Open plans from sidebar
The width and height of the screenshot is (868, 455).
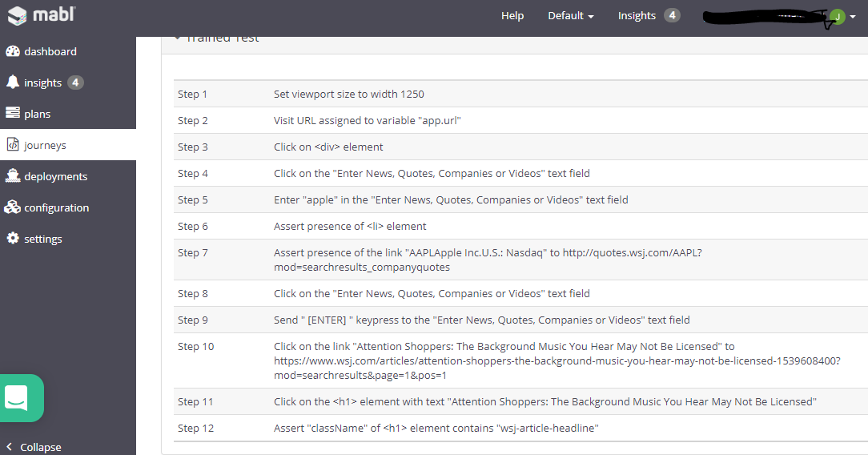click(x=37, y=114)
